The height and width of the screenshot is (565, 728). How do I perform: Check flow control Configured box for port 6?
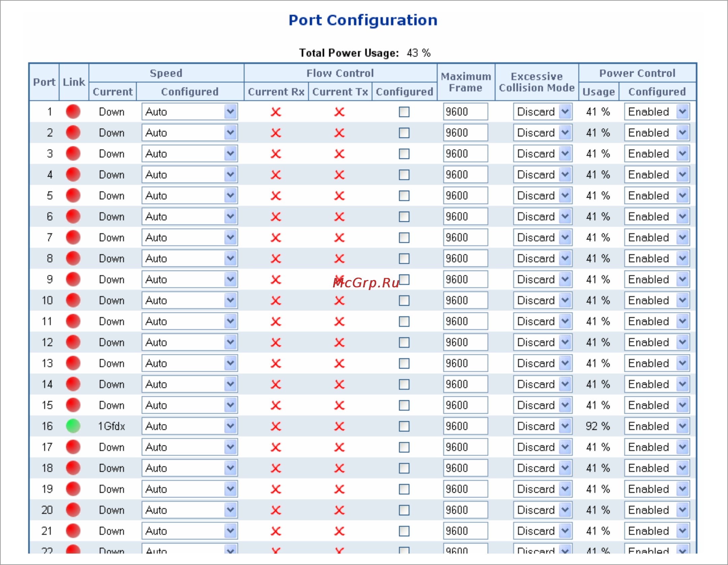click(x=404, y=216)
